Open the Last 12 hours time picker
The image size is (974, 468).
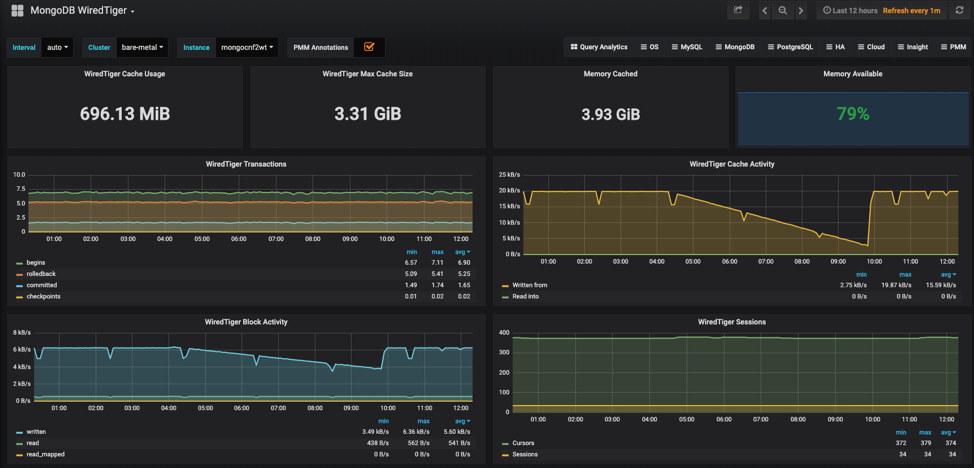pyautogui.click(x=850, y=11)
